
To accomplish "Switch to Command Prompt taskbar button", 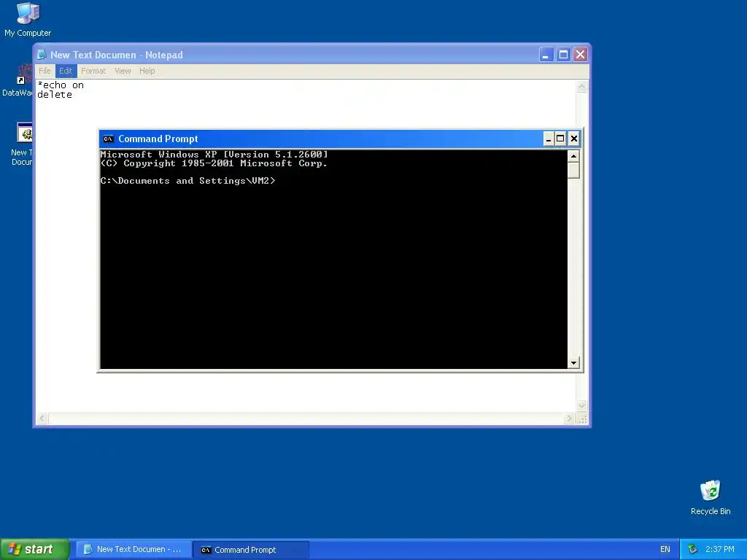I will coord(251,550).
